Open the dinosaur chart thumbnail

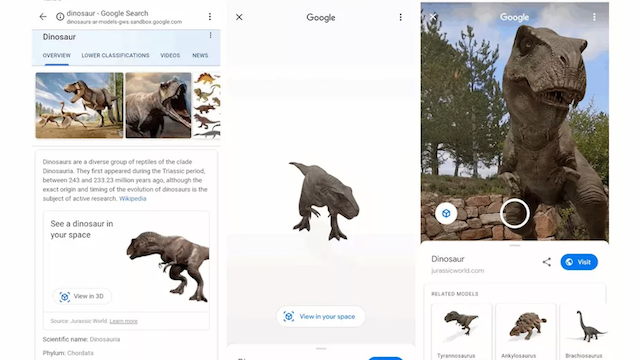pos(207,105)
